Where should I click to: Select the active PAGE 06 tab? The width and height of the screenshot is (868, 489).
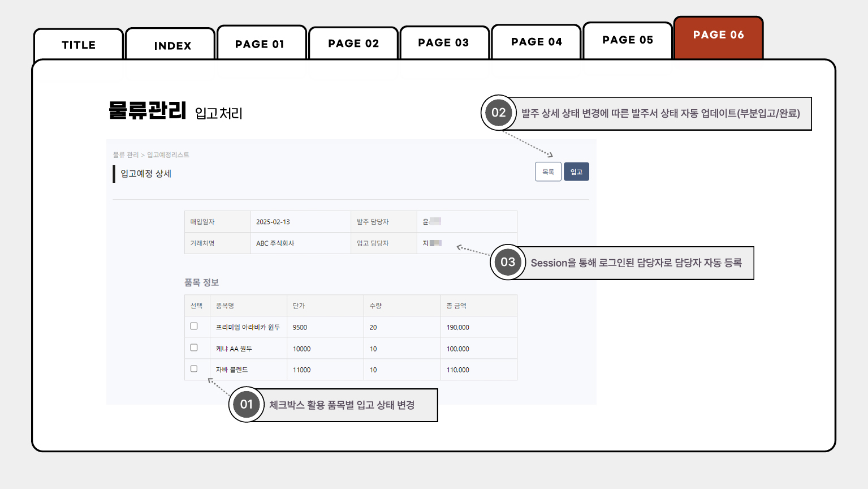(x=718, y=35)
